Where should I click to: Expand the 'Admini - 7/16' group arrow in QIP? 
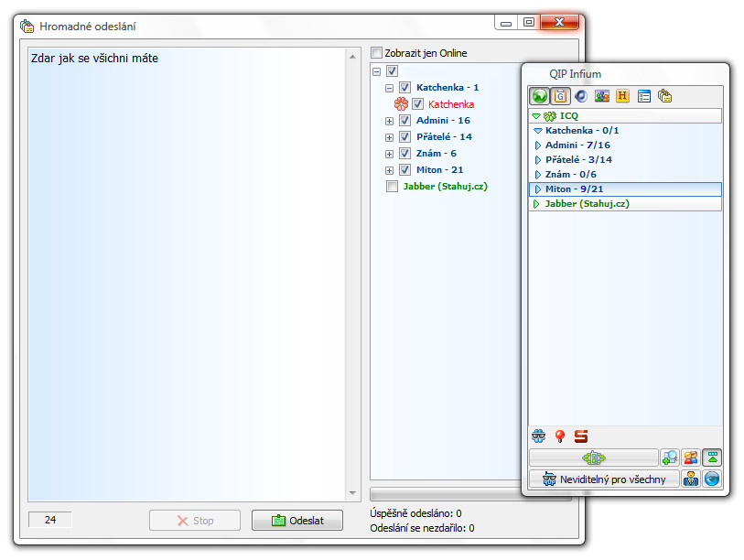click(538, 145)
